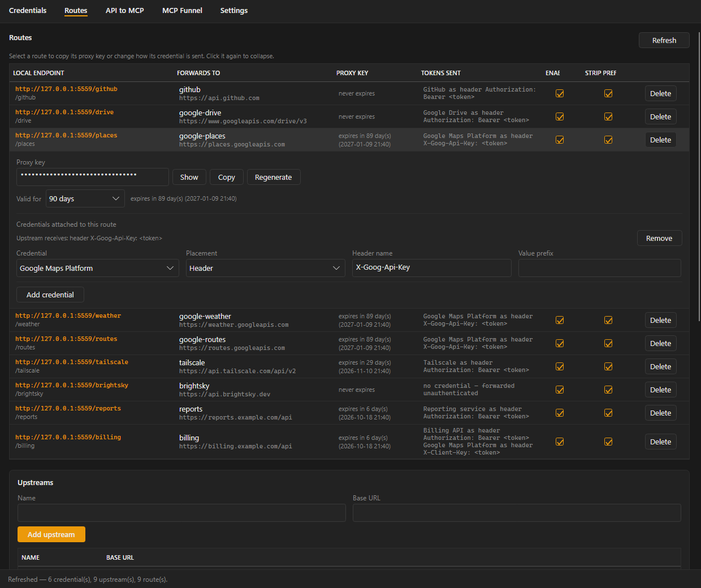Image resolution: width=701 pixels, height=588 pixels.
Task: Click the FORWARDS TO column header
Action: click(198, 73)
